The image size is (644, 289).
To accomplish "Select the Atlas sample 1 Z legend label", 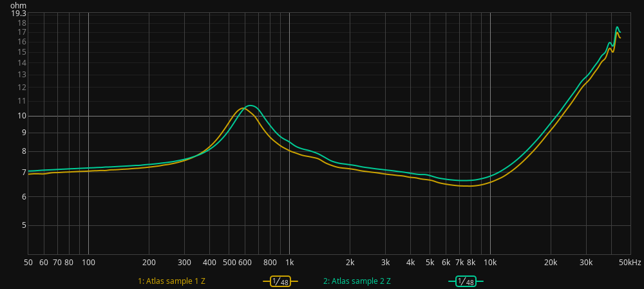I will 171,281.
